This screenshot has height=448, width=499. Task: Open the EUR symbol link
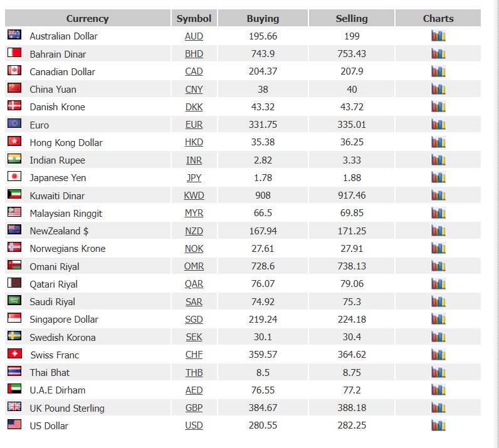click(x=194, y=125)
